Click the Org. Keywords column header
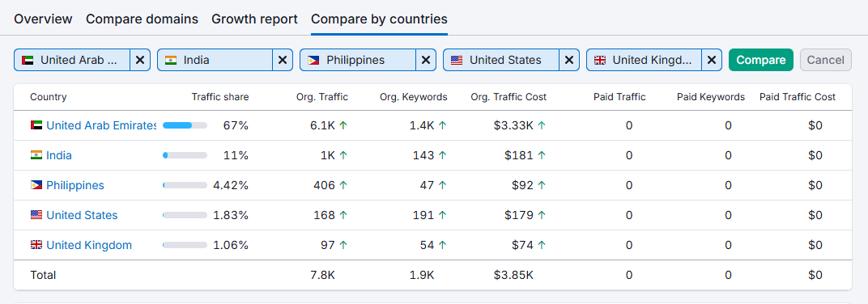The image size is (868, 304). pos(414,97)
